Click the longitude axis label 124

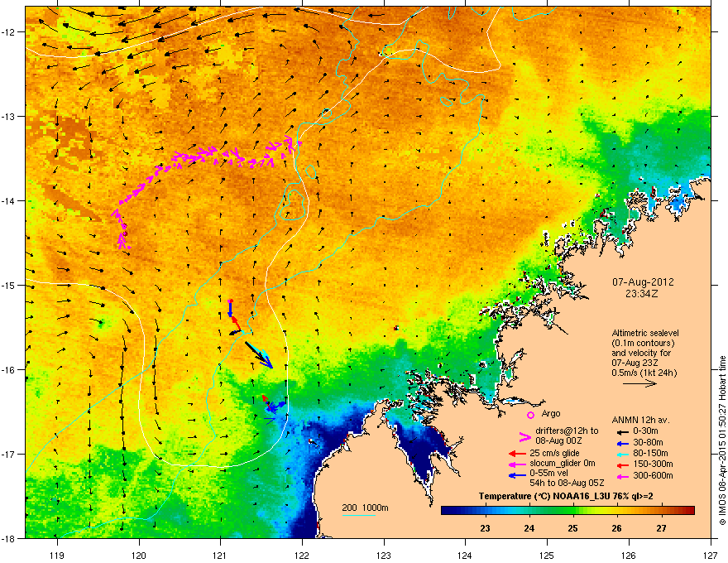[466, 555]
